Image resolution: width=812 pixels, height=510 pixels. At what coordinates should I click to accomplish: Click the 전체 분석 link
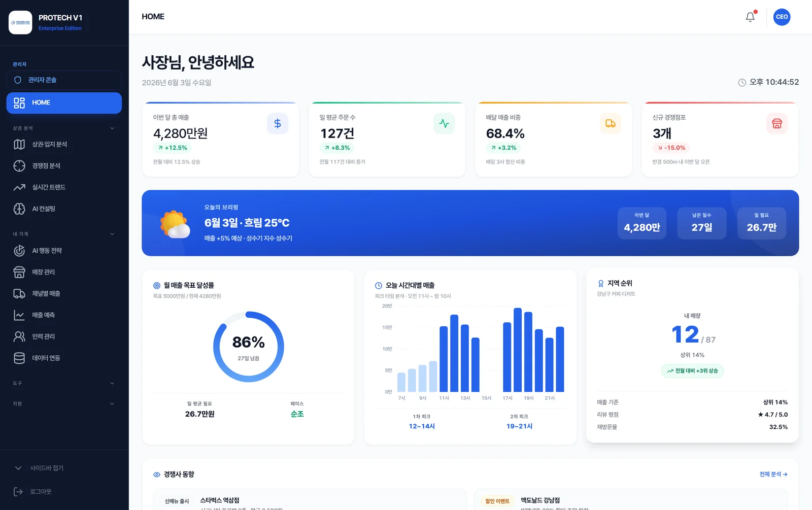(773, 474)
